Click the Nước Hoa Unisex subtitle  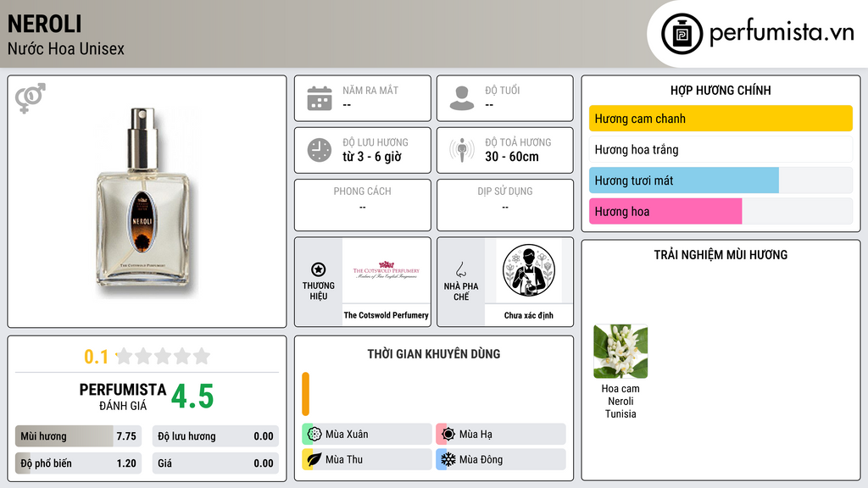tap(66, 48)
